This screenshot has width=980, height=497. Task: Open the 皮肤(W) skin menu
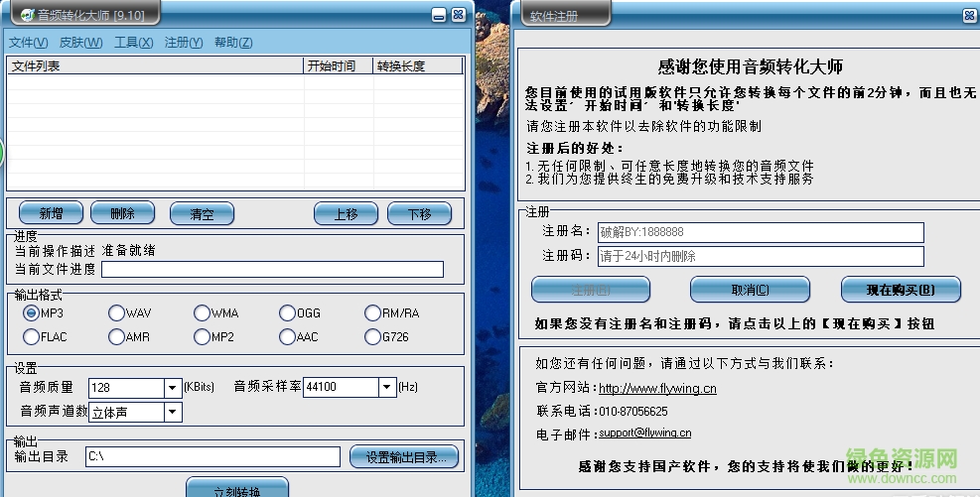pyautogui.click(x=80, y=43)
